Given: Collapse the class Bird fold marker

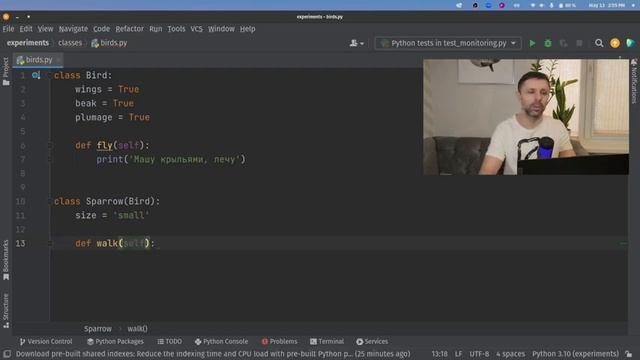Looking at the screenshot, I should pos(50,76).
